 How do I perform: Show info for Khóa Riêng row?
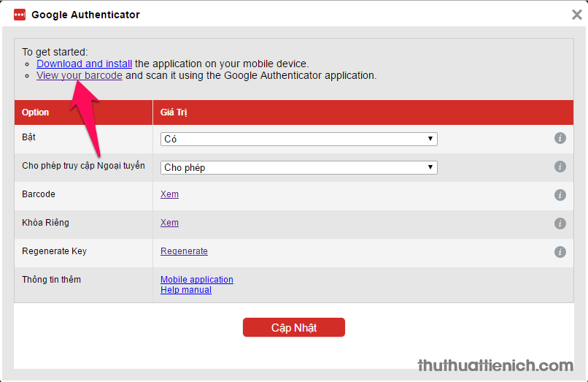click(560, 224)
